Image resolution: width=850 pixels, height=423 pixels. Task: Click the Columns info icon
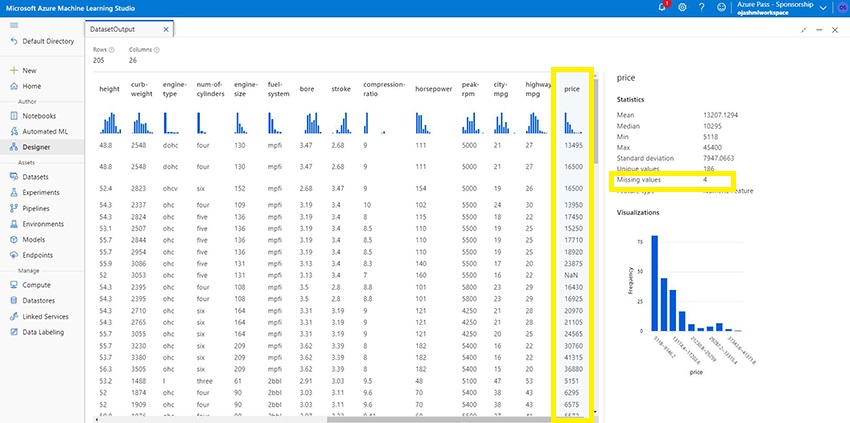click(158, 49)
